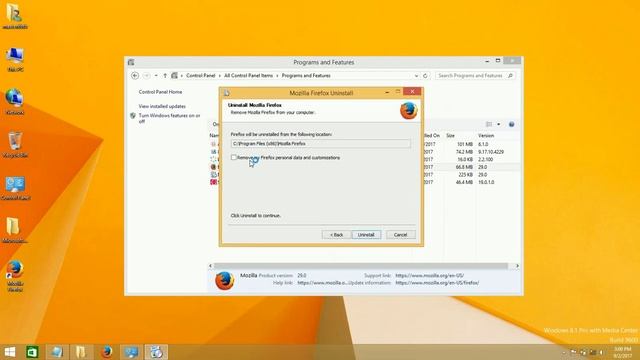The image size is (640, 360).
Task: Select the folder icon at top of desktop
Action: point(15,16)
